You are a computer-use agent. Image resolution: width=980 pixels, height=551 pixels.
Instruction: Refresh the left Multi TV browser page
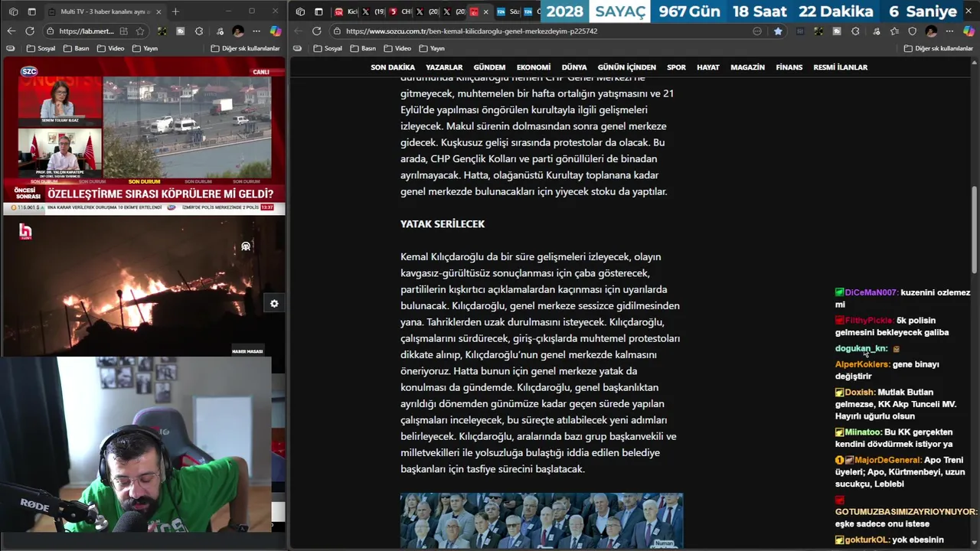pos(29,31)
